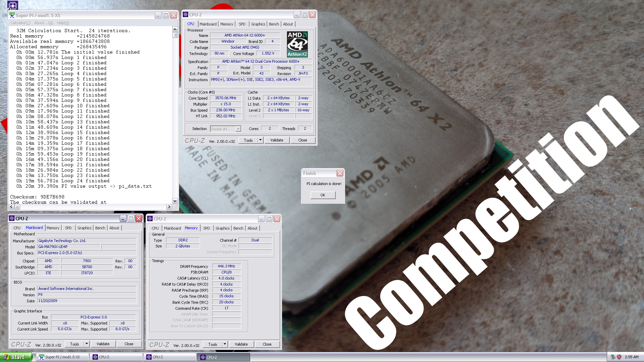644x362 pixels.
Task: Click Tools button in top CPU-Z
Action: pos(248,140)
